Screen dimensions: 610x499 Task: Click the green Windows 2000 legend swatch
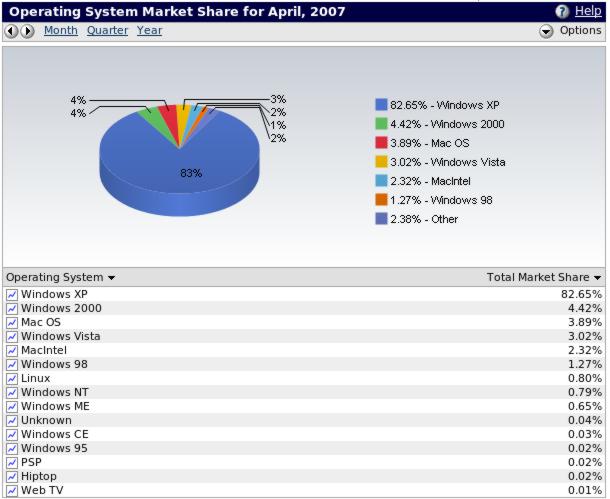tap(381, 124)
